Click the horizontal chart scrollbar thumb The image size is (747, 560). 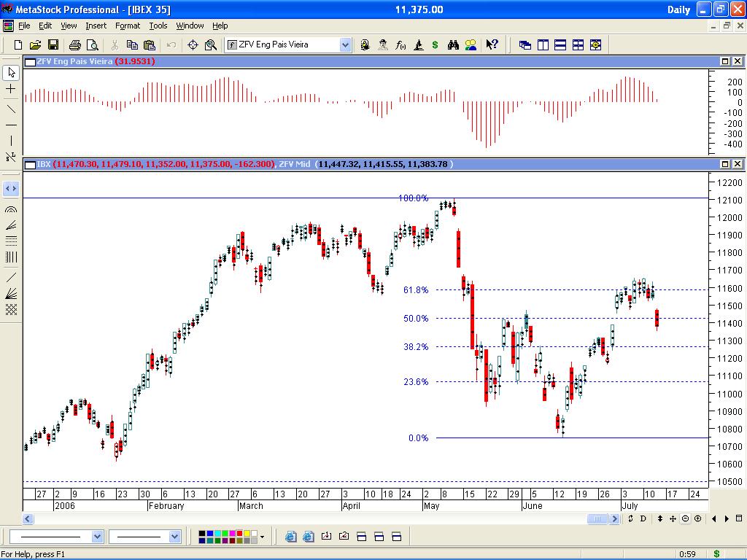(597, 518)
